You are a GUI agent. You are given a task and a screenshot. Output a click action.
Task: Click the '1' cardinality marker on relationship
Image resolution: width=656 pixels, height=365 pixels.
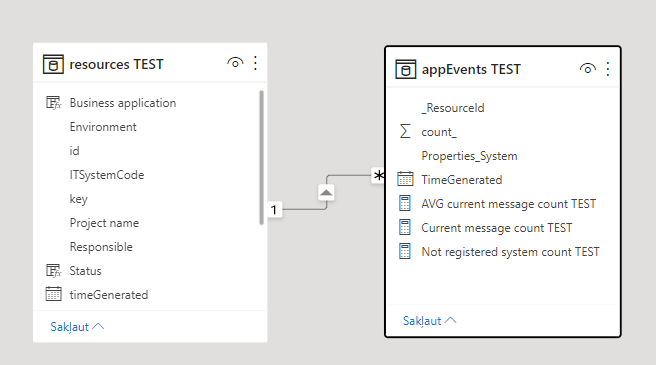tap(274, 209)
